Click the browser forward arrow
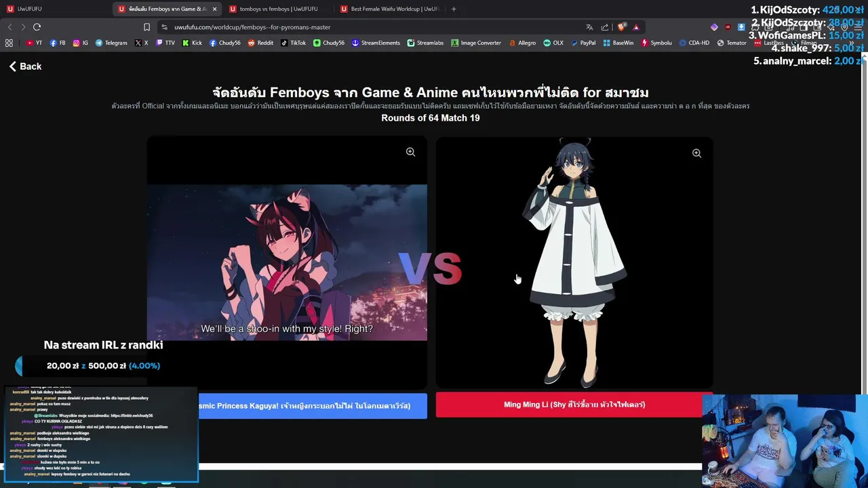Viewport: 868px width, 488px height. click(x=23, y=27)
